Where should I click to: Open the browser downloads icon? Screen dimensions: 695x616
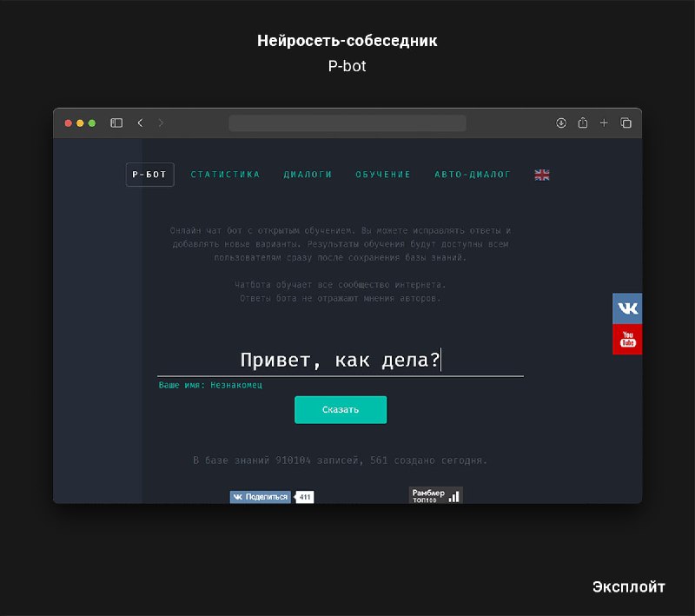(561, 123)
